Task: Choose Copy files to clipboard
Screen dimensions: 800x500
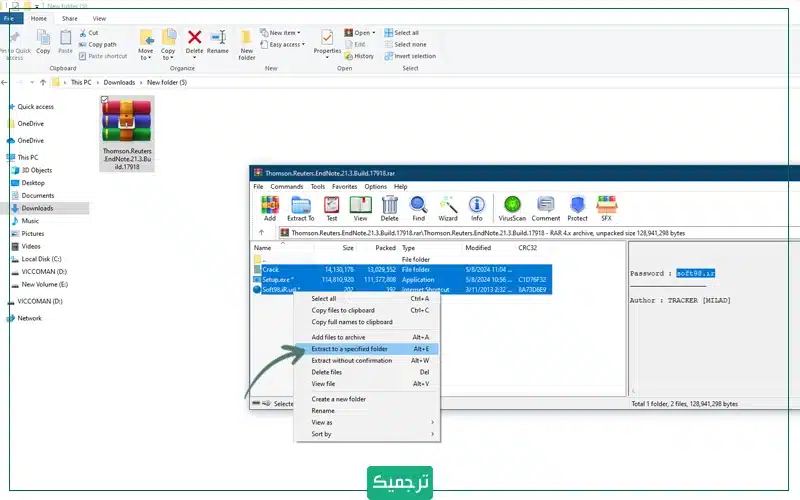Action: coord(367,310)
